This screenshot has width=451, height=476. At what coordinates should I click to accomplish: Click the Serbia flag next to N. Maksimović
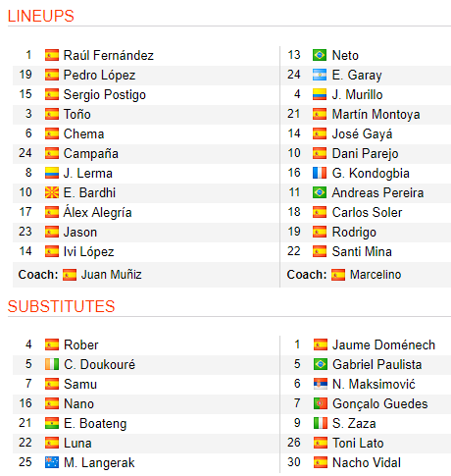pyautogui.click(x=321, y=384)
